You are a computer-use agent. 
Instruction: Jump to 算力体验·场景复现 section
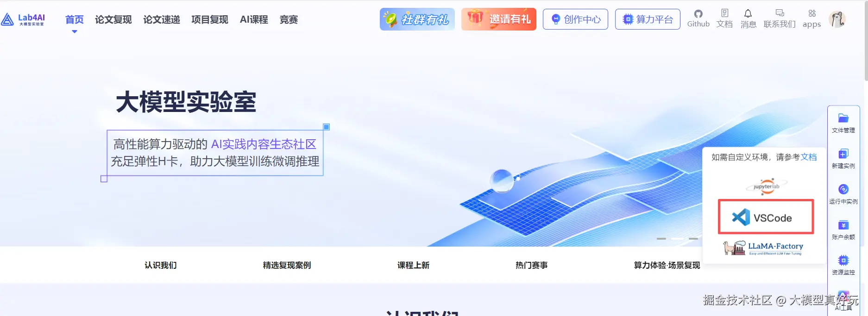(x=667, y=265)
